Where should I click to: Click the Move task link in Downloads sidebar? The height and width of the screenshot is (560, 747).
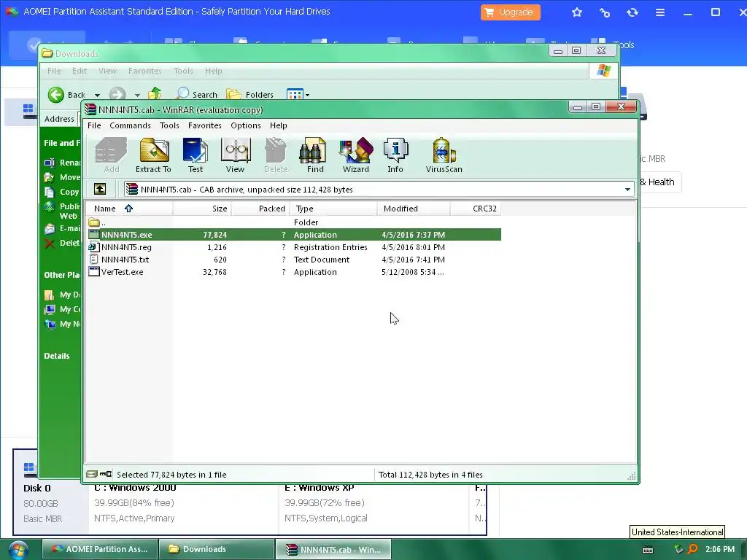[x=62, y=177]
